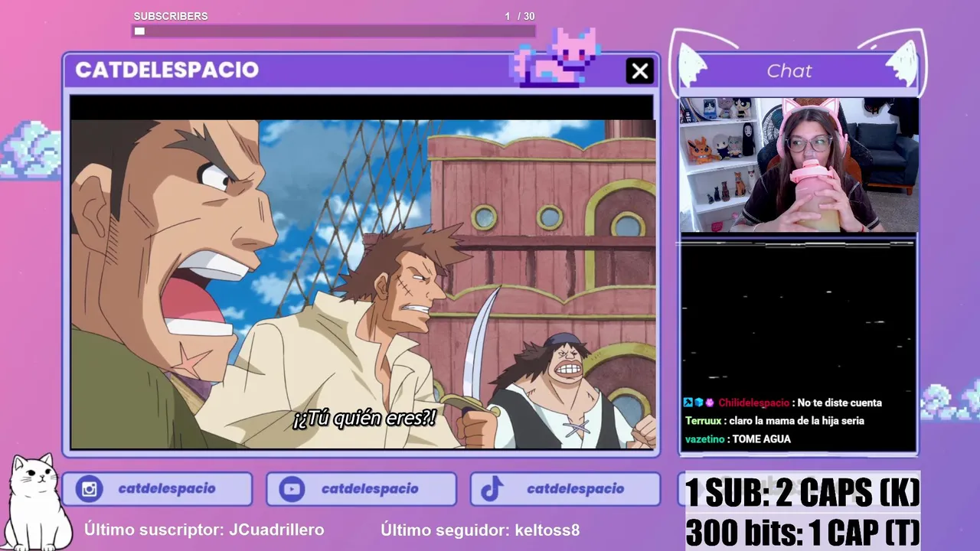This screenshot has height=551, width=980.
Task: Click message "TOME AGUA"
Action: (x=762, y=439)
